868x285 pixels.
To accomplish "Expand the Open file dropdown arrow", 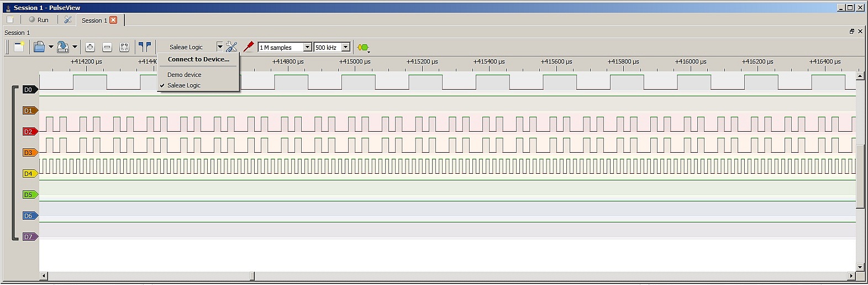I will [51, 47].
